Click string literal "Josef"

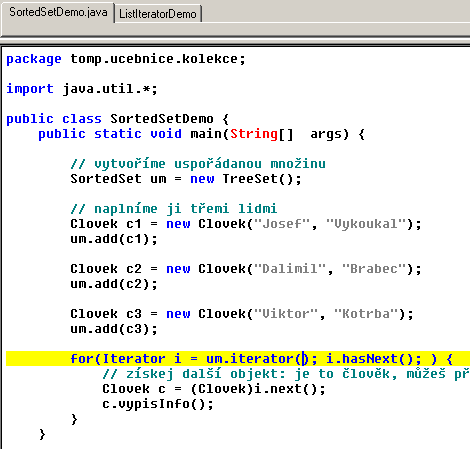tap(282, 224)
